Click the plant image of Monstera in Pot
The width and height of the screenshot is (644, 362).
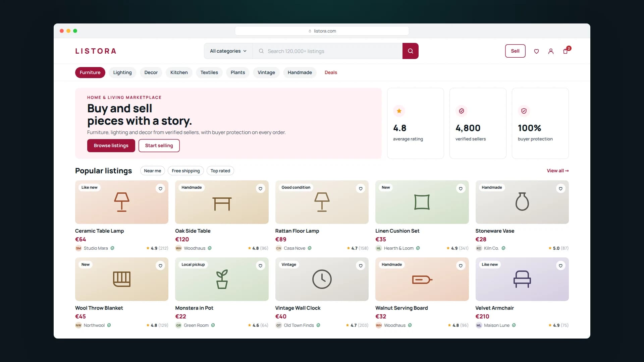pyautogui.click(x=222, y=279)
